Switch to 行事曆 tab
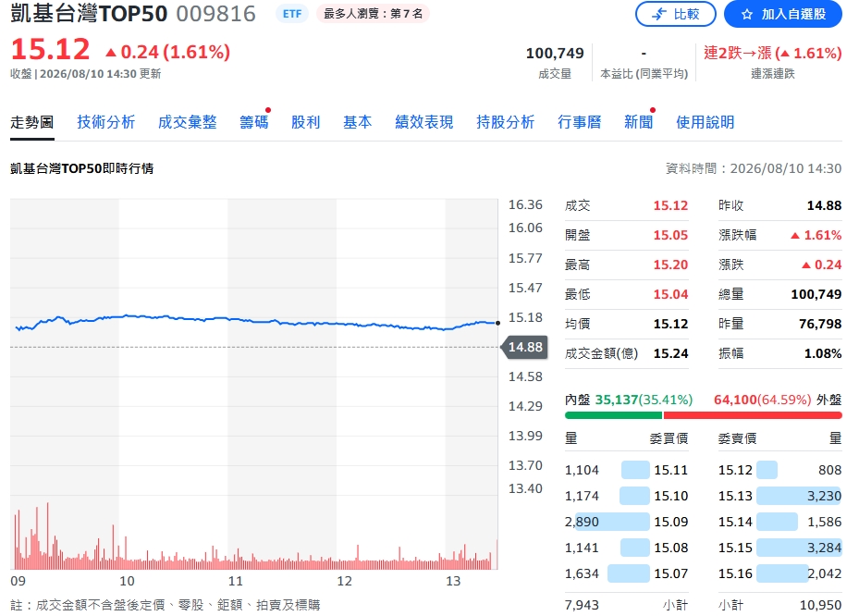 pos(579,122)
